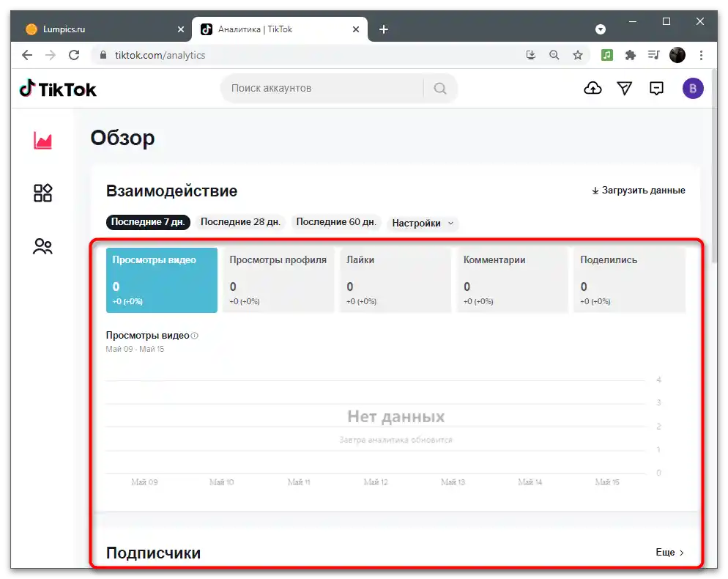Image resolution: width=728 pixels, height=579 pixels.
Task: Select the Просмотры видео metric card
Action: [162, 280]
